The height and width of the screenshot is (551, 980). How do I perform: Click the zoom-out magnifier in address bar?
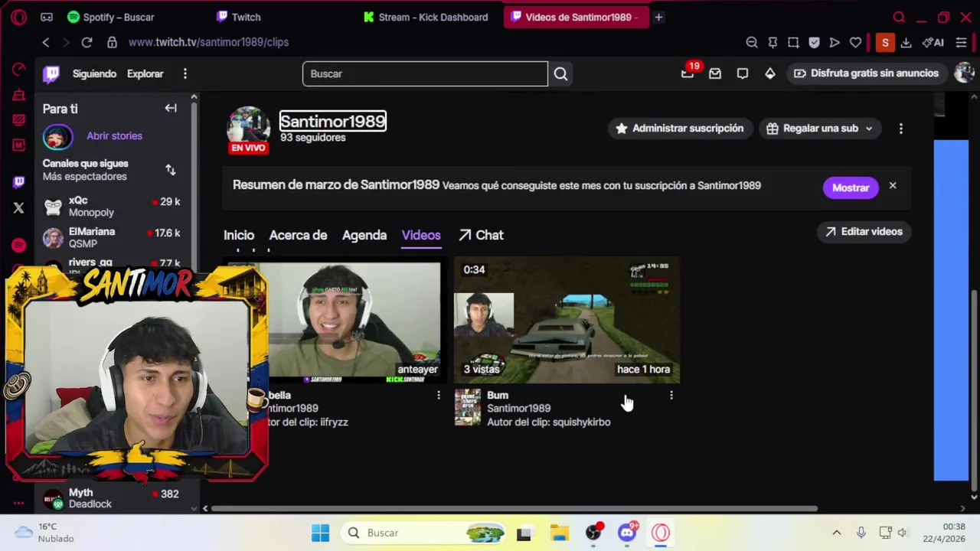pos(752,42)
